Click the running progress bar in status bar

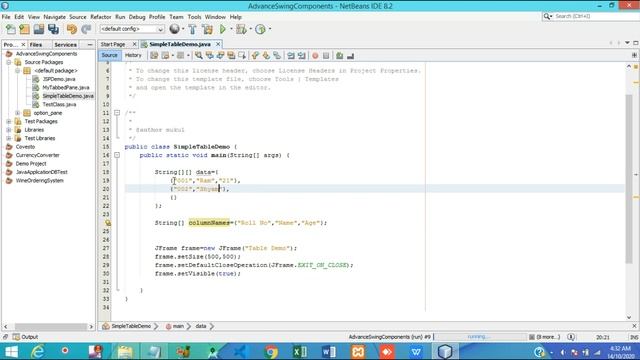[x=480, y=337]
